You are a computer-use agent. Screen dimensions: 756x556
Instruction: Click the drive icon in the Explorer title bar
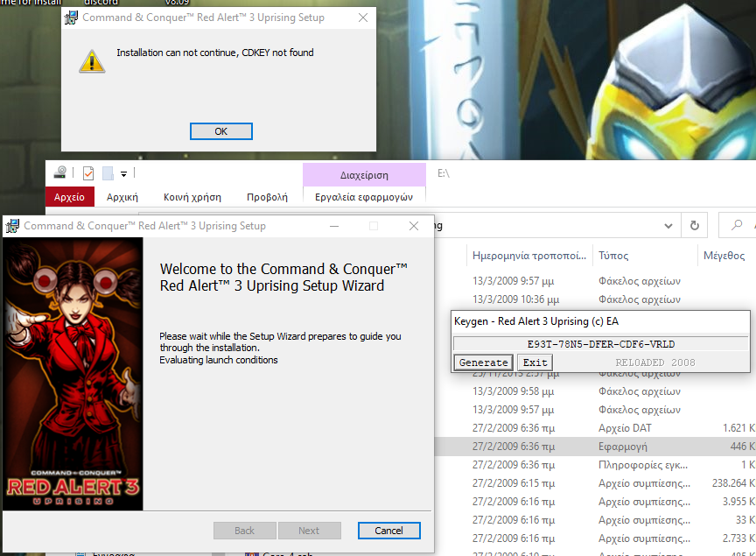pyautogui.click(x=60, y=172)
